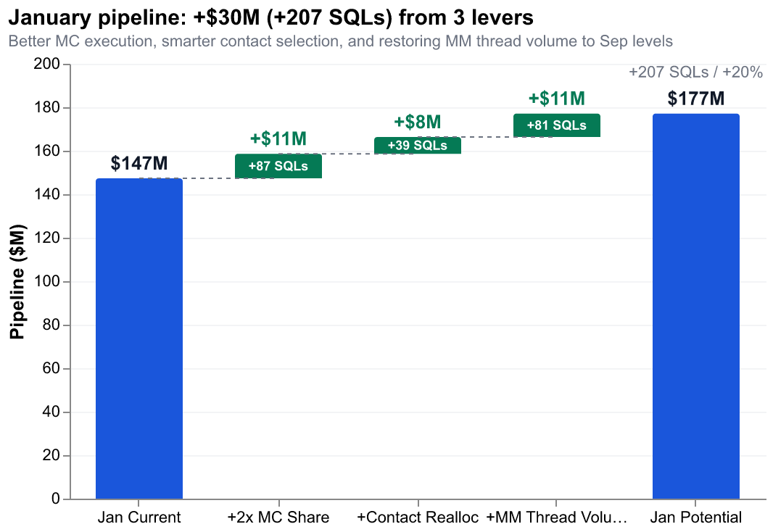Click the Jan Current x-axis label
The image size is (773, 532).
[139, 518]
